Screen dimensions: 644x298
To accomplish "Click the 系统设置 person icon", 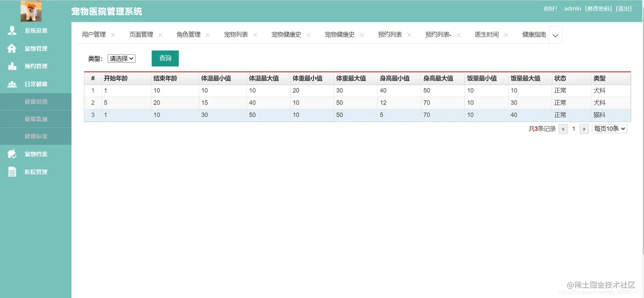I will (12, 31).
